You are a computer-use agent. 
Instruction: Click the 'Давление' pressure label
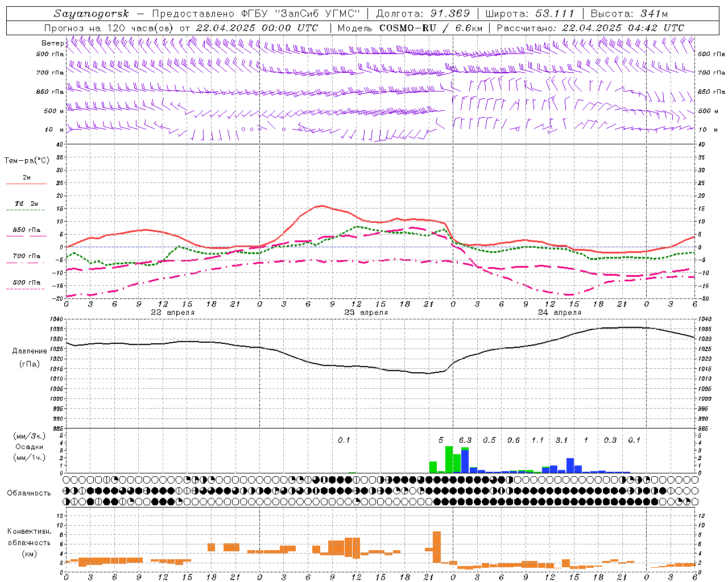tap(30, 351)
